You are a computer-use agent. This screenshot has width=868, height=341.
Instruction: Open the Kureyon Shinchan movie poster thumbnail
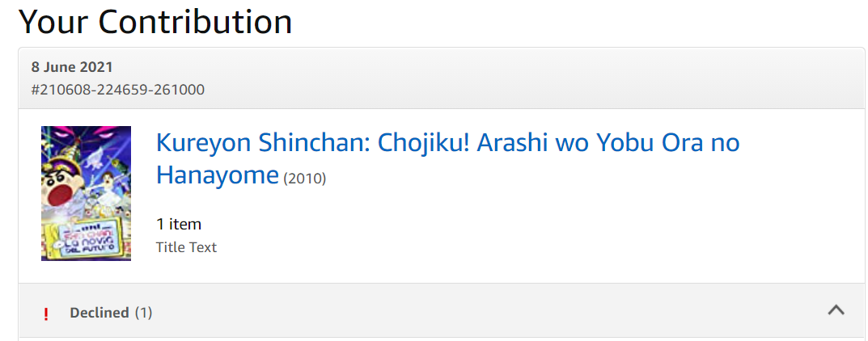point(86,193)
